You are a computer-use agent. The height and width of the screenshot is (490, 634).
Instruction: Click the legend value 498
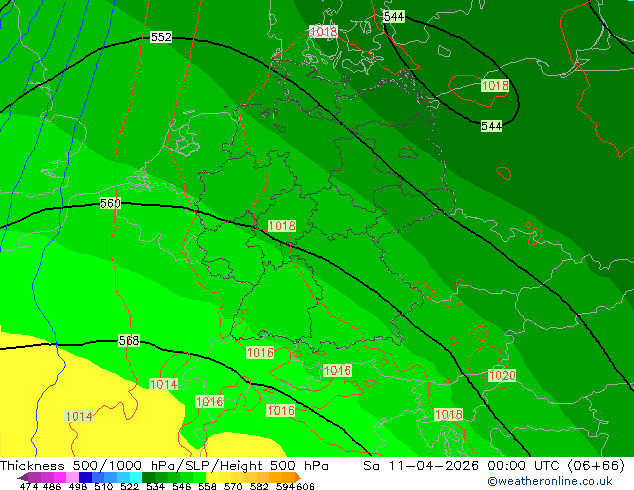pyautogui.click(x=77, y=486)
